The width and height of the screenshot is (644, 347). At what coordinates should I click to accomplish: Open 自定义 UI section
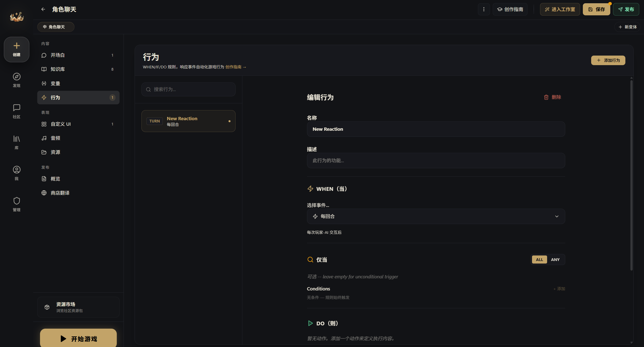pyautogui.click(x=78, y=124)
